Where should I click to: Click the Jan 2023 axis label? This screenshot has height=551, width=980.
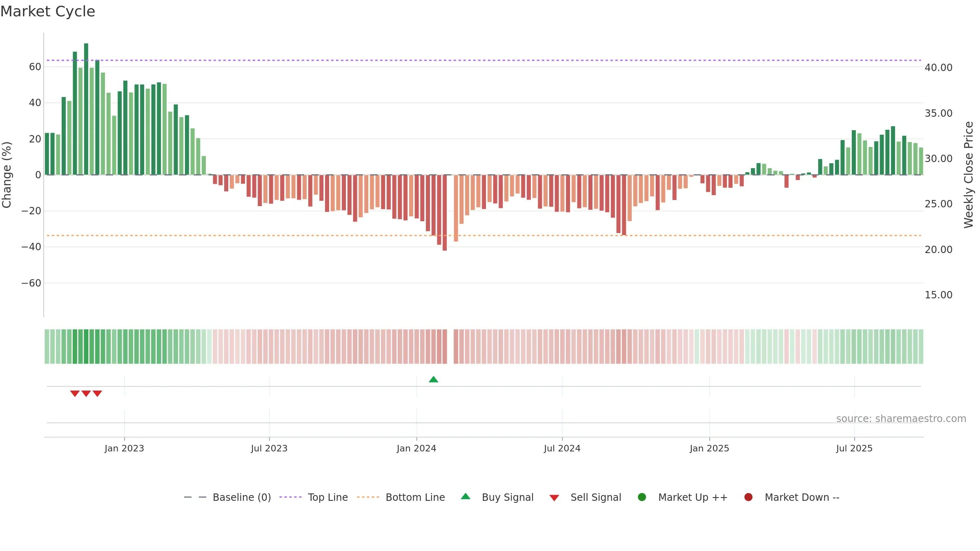point(124,448)
